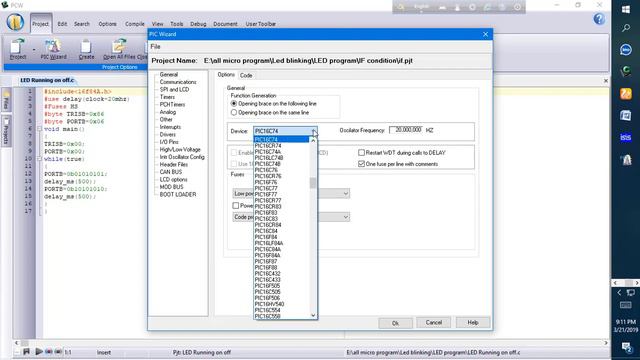Screen dimensions: 640x360
Task: Open the blue help question icon
Action: pos(599,19)
